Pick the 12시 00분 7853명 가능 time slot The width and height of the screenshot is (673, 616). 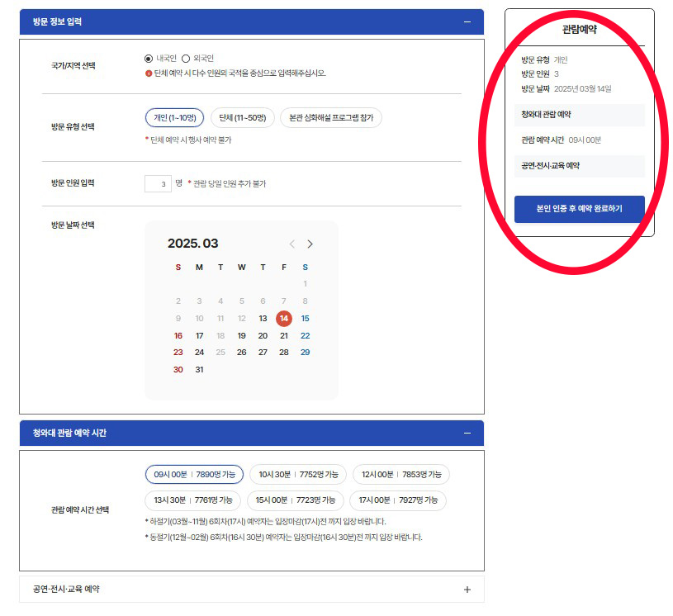(x=401, y=474)
